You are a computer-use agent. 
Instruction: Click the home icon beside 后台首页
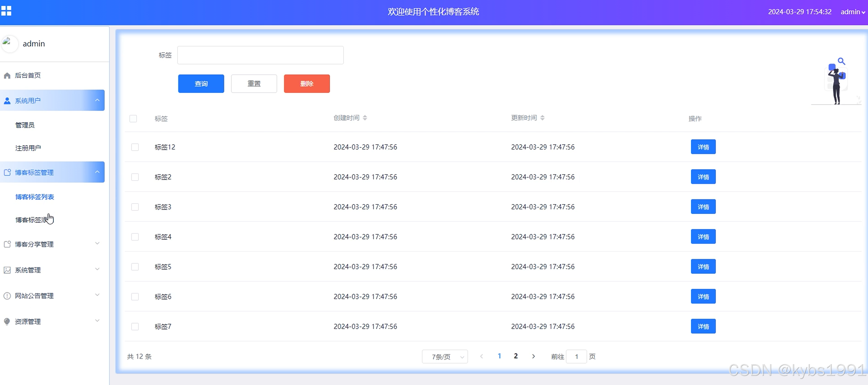coord(7,75)
